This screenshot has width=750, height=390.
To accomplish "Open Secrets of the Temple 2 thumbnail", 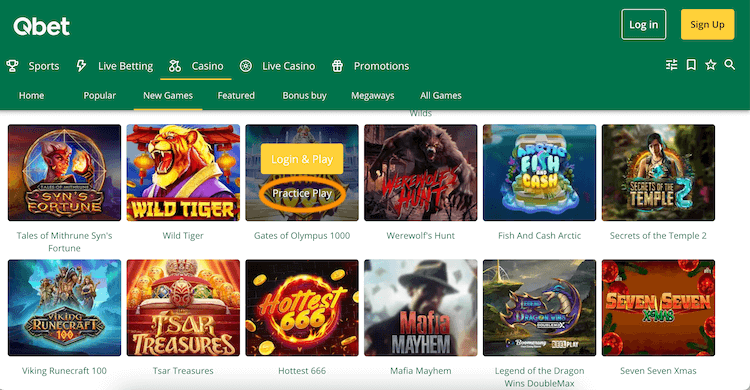I will [658, 173].
